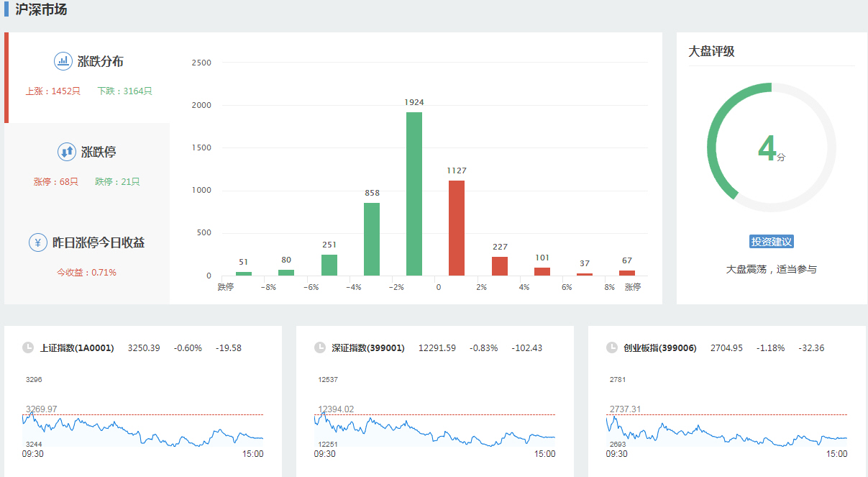The height and width of the screenshot is (477, 868).
Task: Open the 深证指数(399001) index link
Action: click(368, 348)
